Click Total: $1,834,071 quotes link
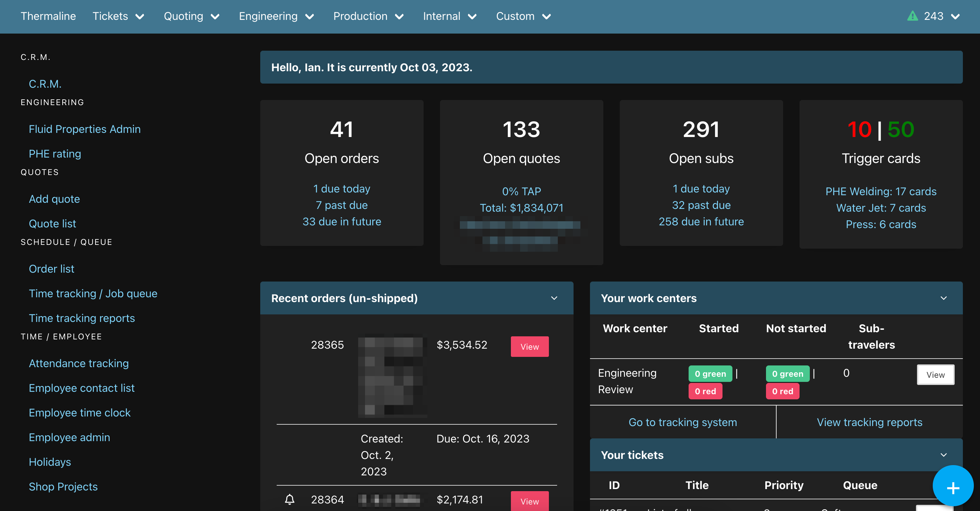This screenshot has height=511, width=980. point(521,208)
